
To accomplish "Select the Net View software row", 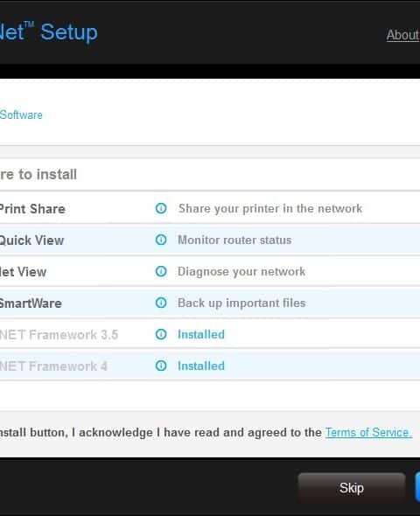I will 210,272.
